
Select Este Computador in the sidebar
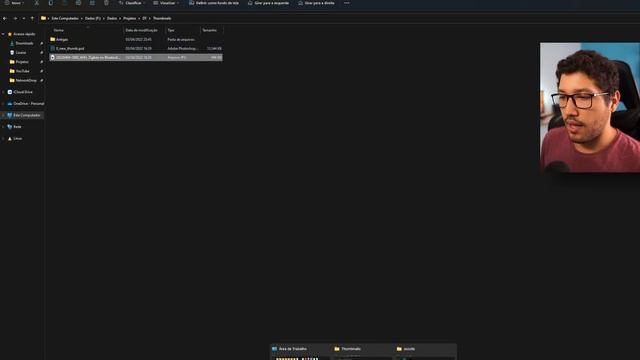click(27, 116)
